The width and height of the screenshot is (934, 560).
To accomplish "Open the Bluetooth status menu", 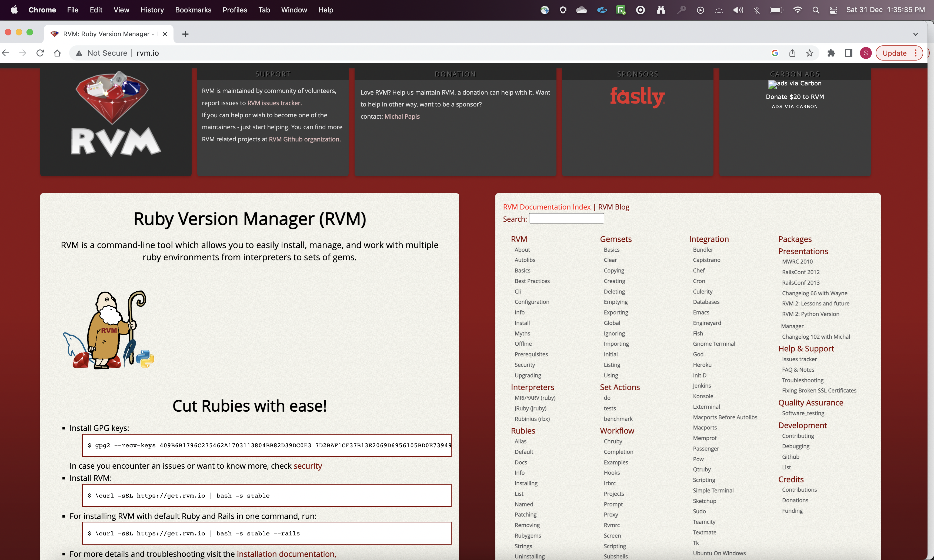I will (x=757, y=10).
